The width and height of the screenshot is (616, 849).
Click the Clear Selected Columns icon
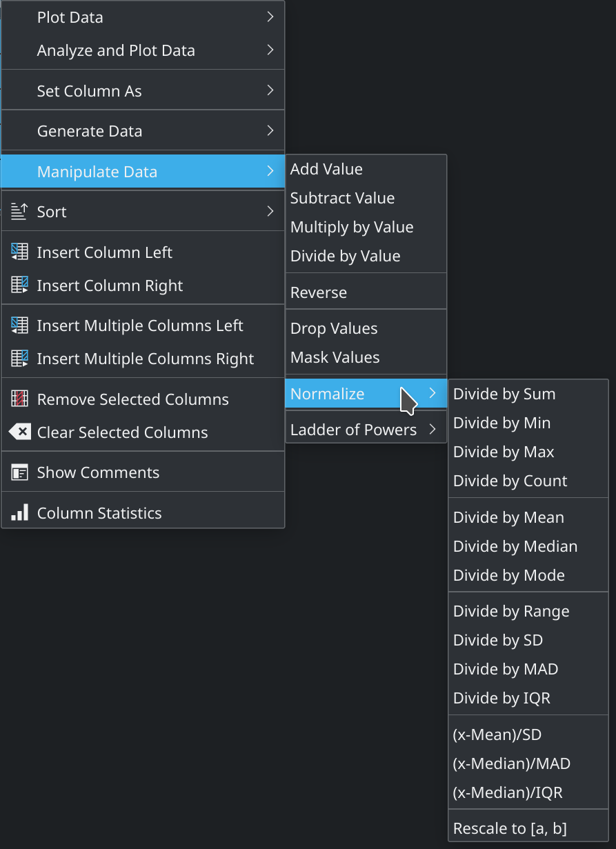pyautogui.click(x=20, y=432)
